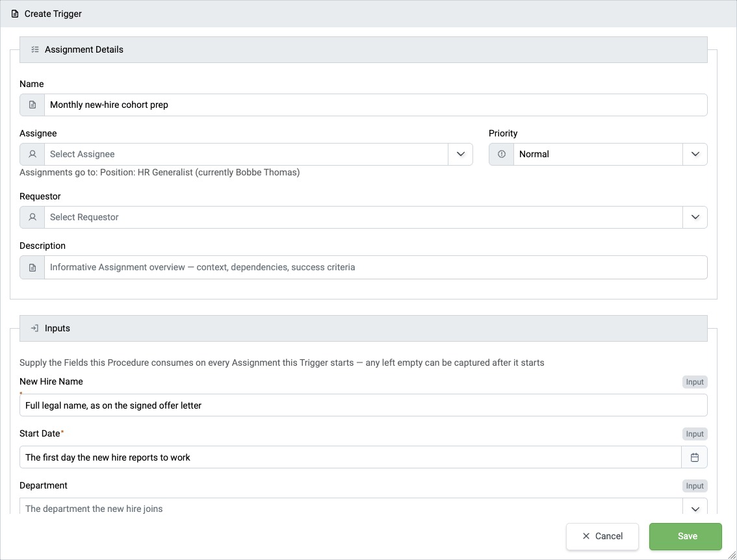Click the Name field document icon
Image resolution: width=737 pixels, height=560 pixels.
(32, 105)
